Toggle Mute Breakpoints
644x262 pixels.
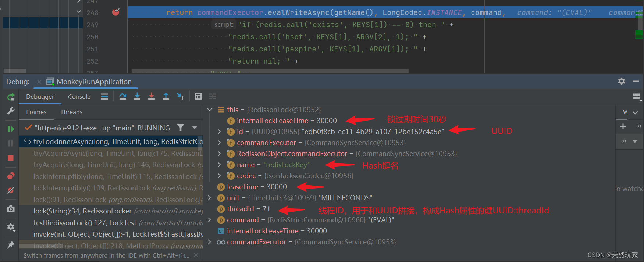[11, 190]
